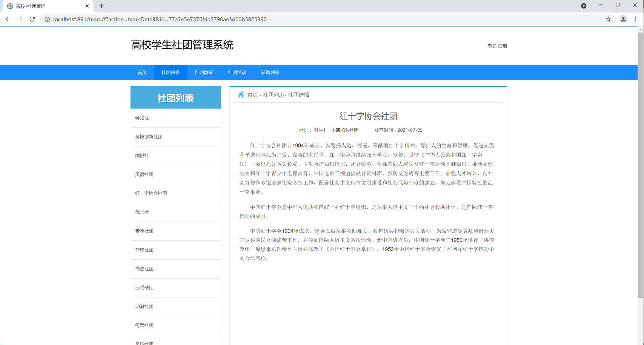The width and height of the screenshot is (644, 345).
Task: Click 登录 注册 link in header
Action: pyautogui.click(x=497, y=46)
